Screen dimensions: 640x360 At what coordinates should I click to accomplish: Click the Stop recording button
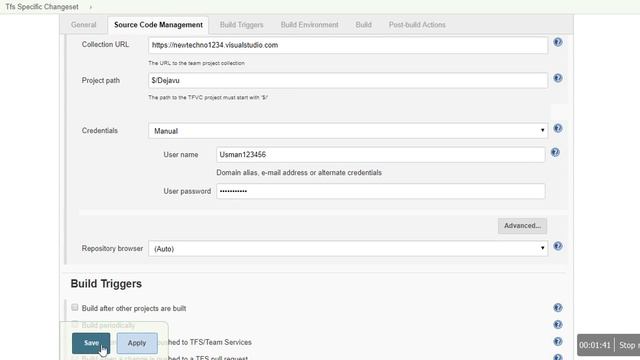click(629, 345)
